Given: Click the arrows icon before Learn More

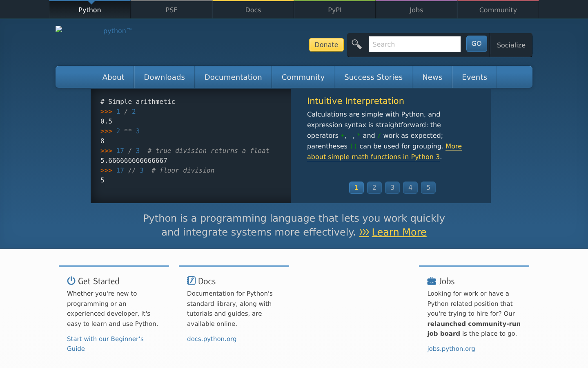Looking at the screenshot, I should point(364,232).
